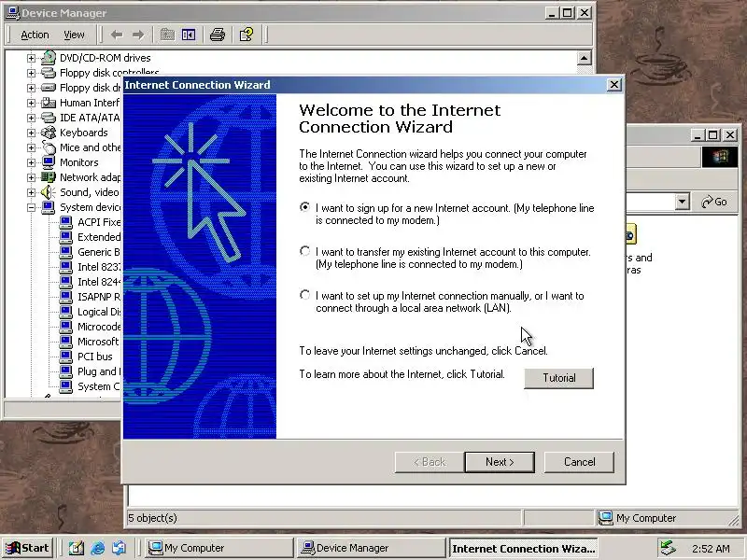Image resolution: width=747 pixels, height=560 pixels.
Task: Click the up one level folder toolbar icon
Action: [x=167, y=35]
